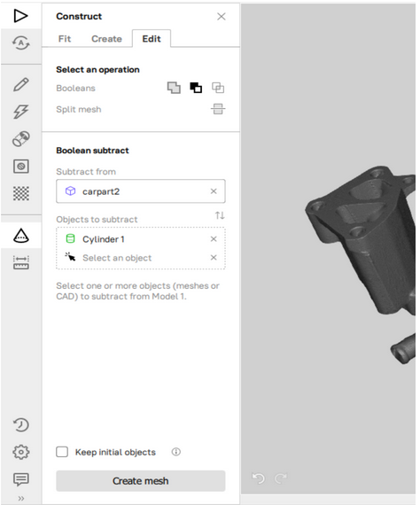The width and height of the screenshot is (420, 505).
Task: Open the lightning bolt tool in sidebar
Action: point(21,112)
